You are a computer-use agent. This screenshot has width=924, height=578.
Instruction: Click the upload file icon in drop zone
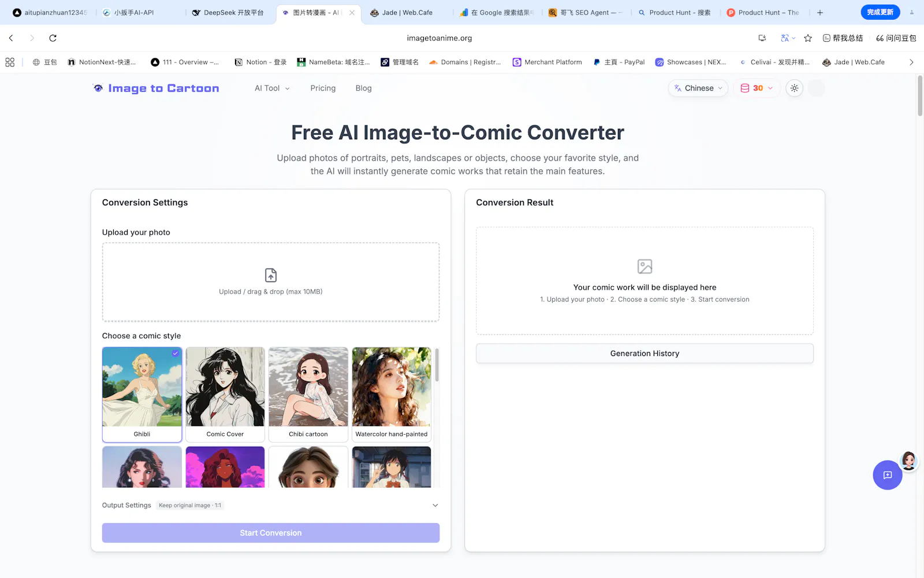pos(271,275)
